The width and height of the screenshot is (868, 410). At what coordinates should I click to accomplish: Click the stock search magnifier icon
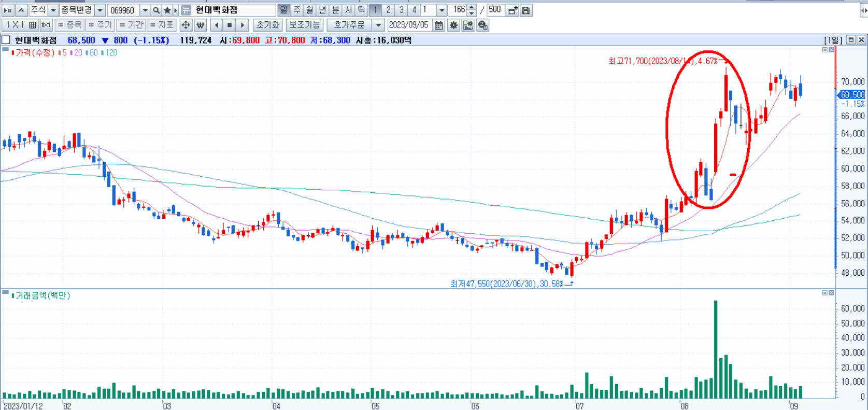156,10
